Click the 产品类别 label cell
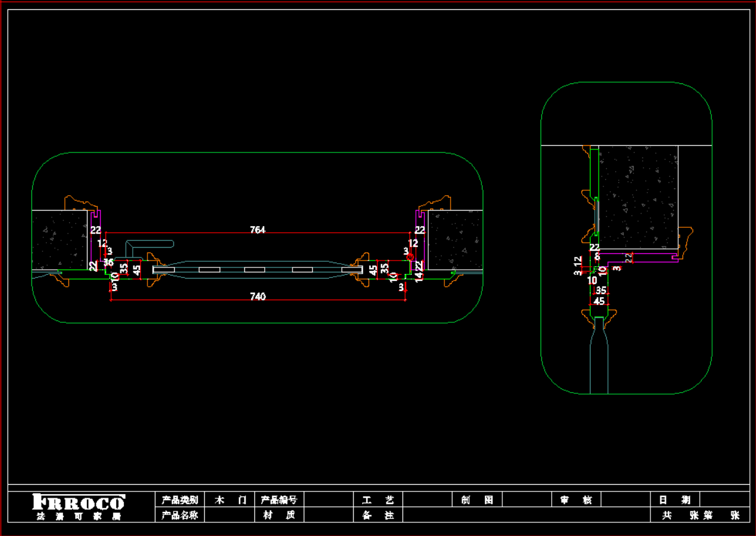Viewport: 756px width, 536px height. click(x=179, y=500)
